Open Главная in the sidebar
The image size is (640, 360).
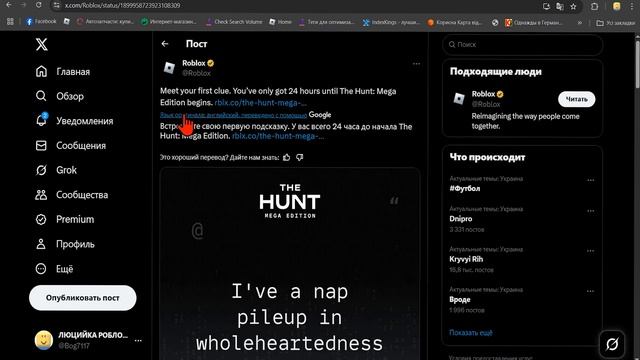coord(63,71)
